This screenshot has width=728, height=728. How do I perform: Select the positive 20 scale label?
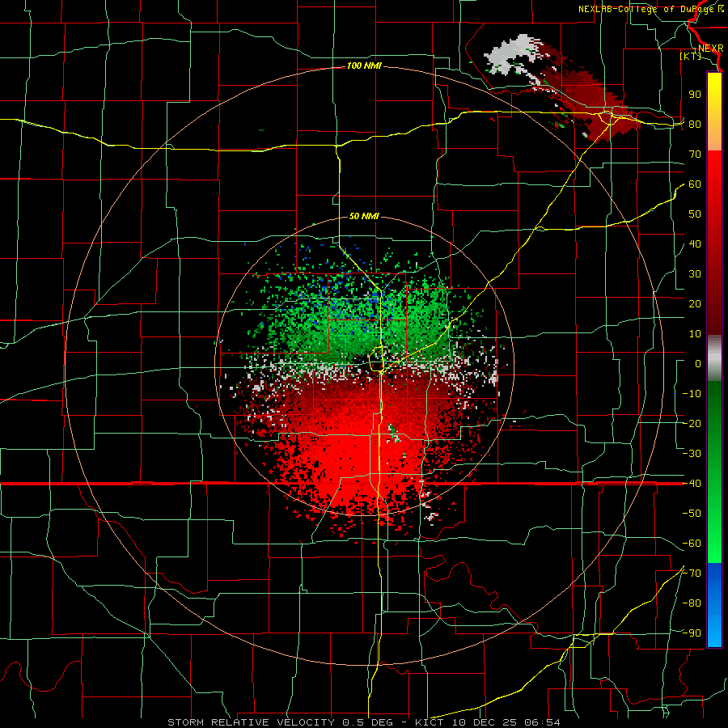pyautogui.click(x=695, y=303)
